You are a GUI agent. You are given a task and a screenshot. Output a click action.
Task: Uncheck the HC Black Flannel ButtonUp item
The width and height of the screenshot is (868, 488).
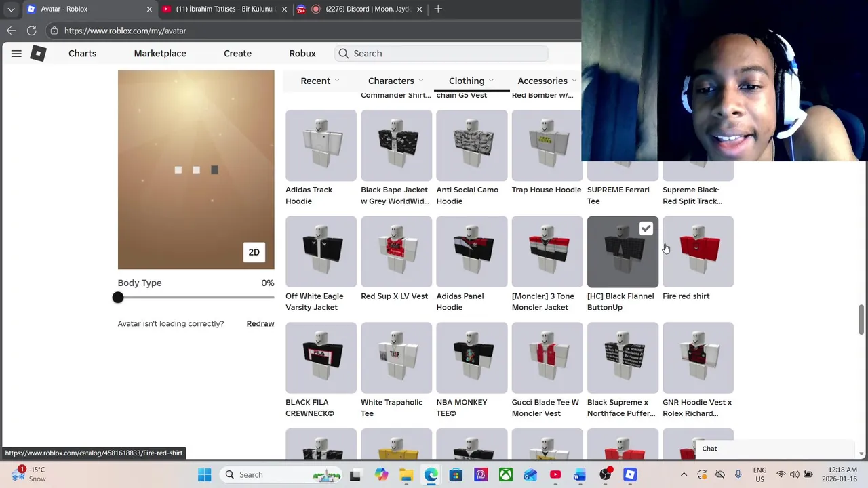point(646,229)
